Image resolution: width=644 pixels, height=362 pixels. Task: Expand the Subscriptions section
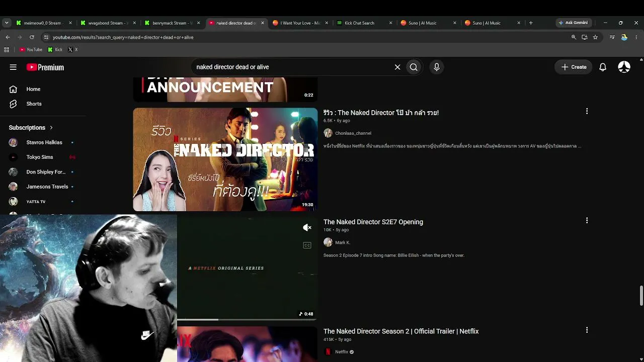31,128
